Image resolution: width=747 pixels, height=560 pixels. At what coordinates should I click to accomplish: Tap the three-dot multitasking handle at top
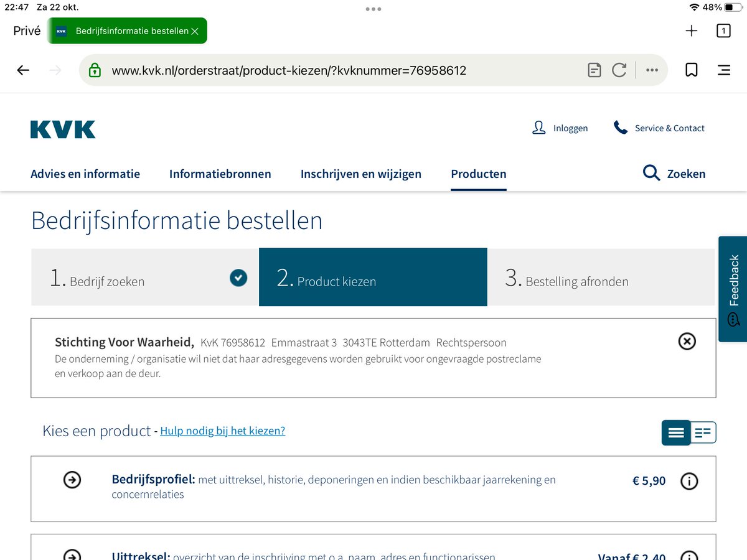374,9
